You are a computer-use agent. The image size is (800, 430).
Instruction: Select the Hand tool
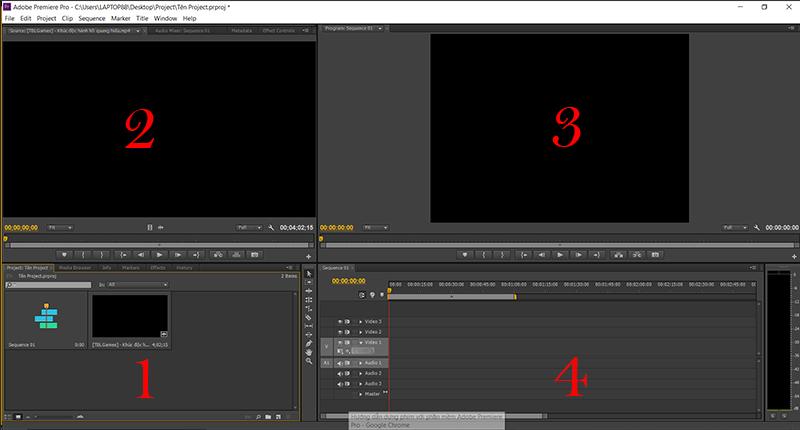(x=309, y=352)
